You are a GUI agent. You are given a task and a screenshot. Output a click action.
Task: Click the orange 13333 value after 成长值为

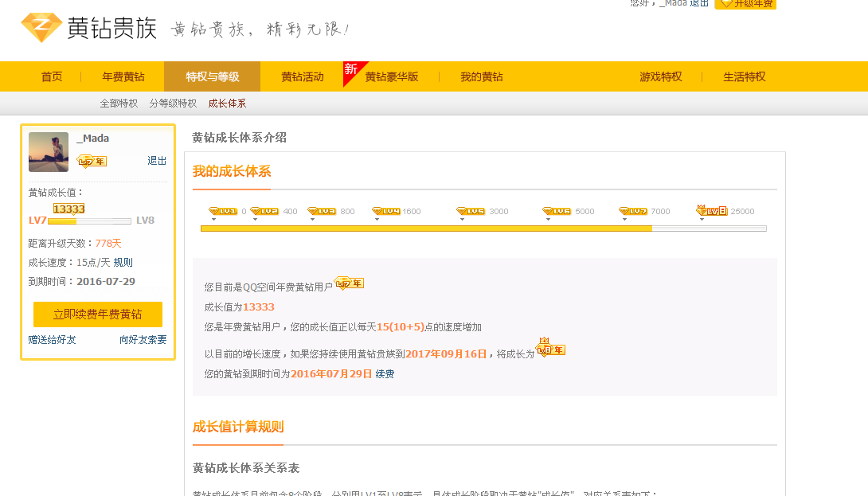[259, 307]
